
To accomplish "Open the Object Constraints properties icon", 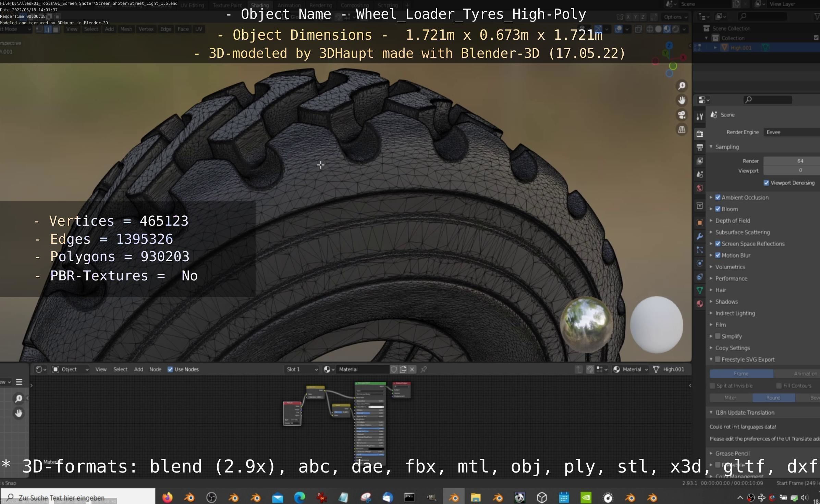I will click(x=700, y=277).
